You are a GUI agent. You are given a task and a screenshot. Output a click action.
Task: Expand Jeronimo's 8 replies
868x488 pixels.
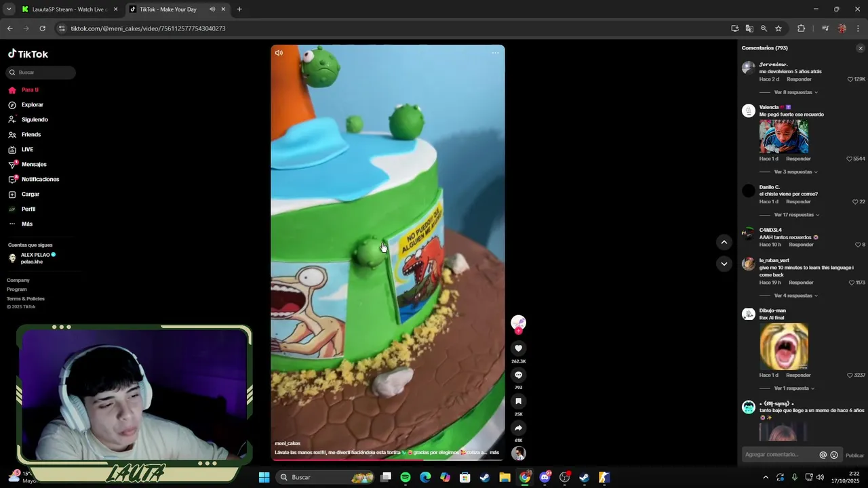796,92
